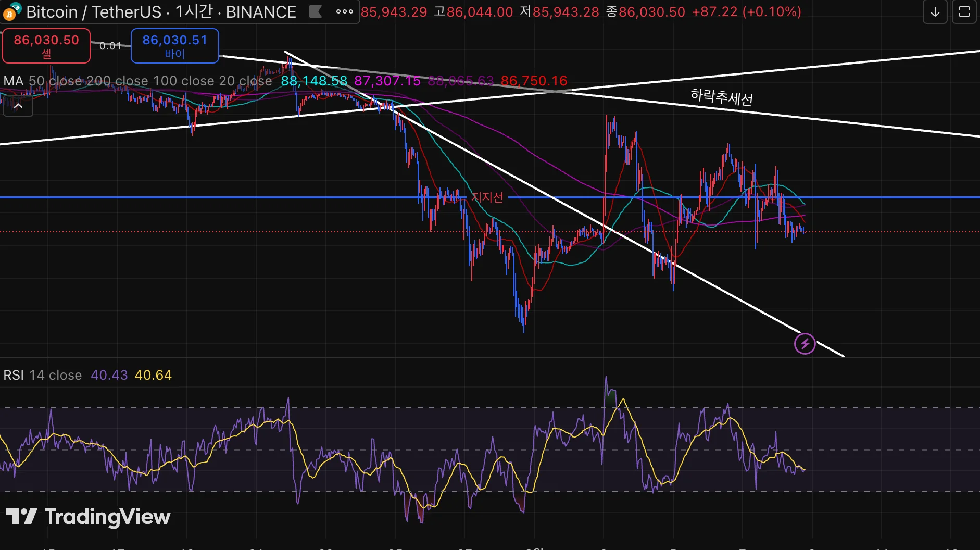Select the 지지선 support line label
The height and width of the screenshot is (550, 980).
(487, 197)
